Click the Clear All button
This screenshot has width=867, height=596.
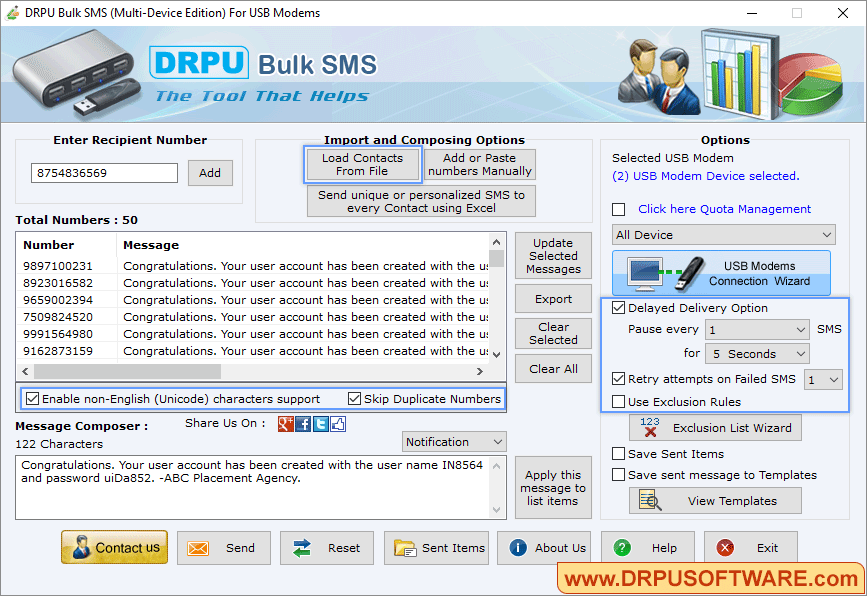point(553,369)
